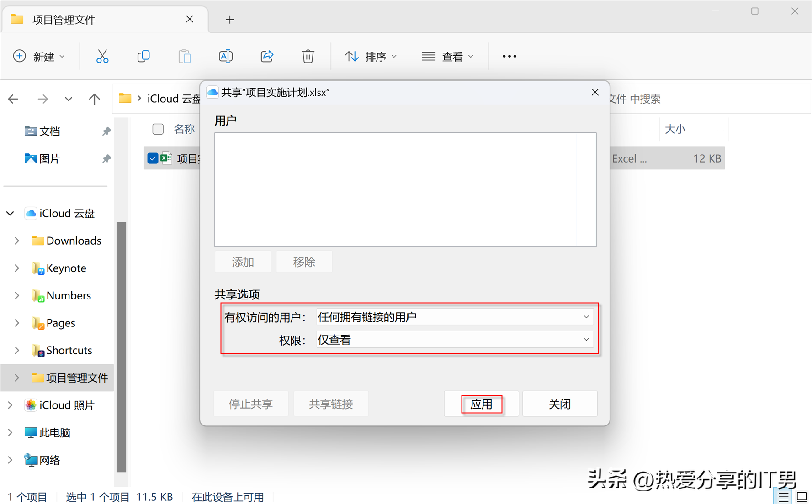Close the 项目管理文件 tab
Image resolution: width=812 pixels, height=504 pixels.
[190, 19]
